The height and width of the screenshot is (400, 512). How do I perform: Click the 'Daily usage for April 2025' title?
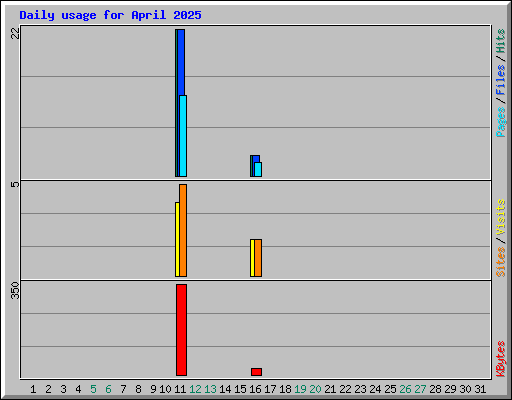tap(110, 15)
